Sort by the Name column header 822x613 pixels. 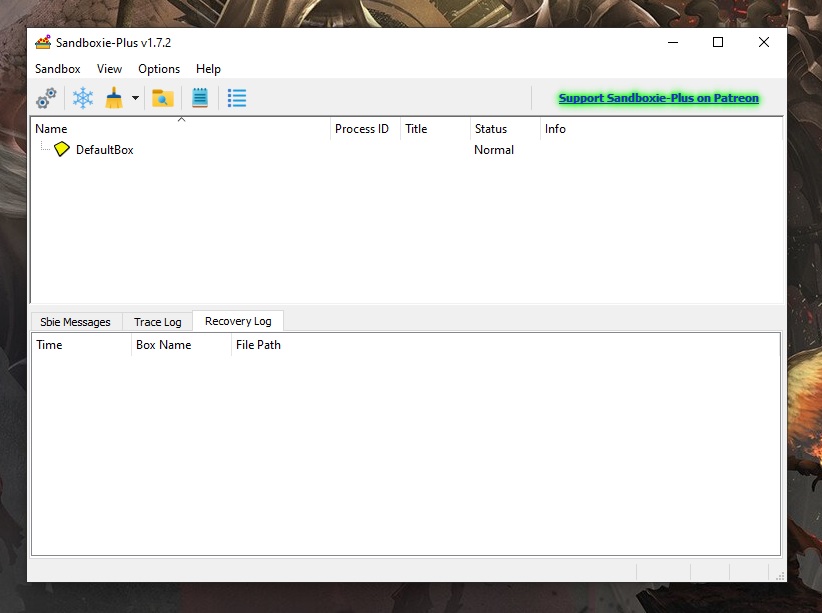coord(181,129)
